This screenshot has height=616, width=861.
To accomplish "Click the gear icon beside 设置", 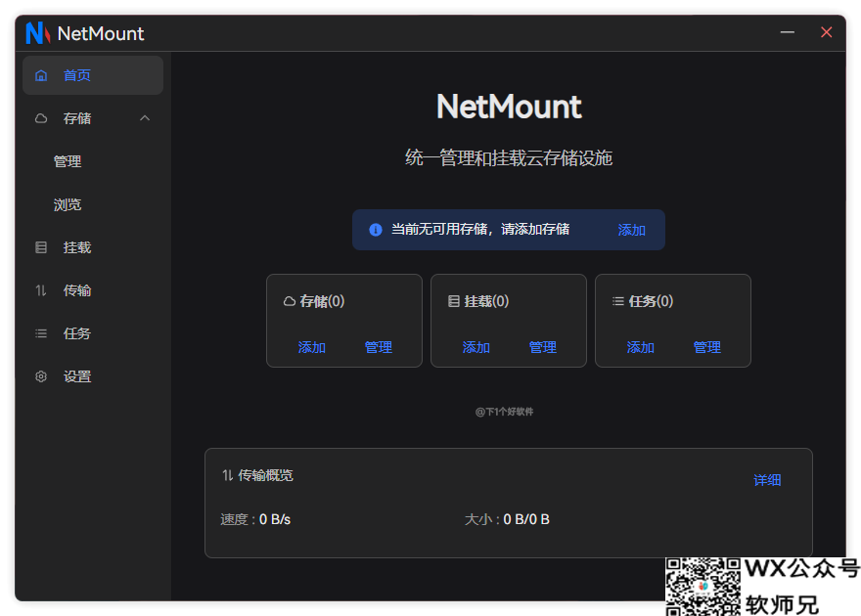I will 41,376.
